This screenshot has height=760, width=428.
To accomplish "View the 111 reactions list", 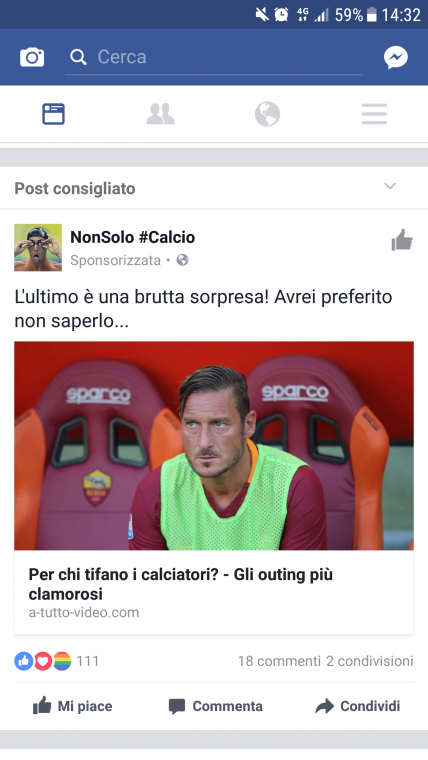I will (x=57, y=661).
